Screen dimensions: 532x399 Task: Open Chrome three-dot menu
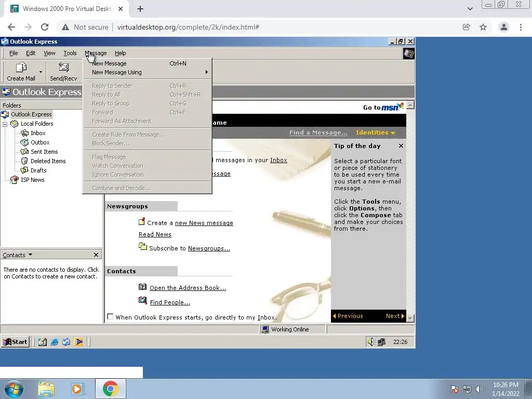(x=521, y=27)
